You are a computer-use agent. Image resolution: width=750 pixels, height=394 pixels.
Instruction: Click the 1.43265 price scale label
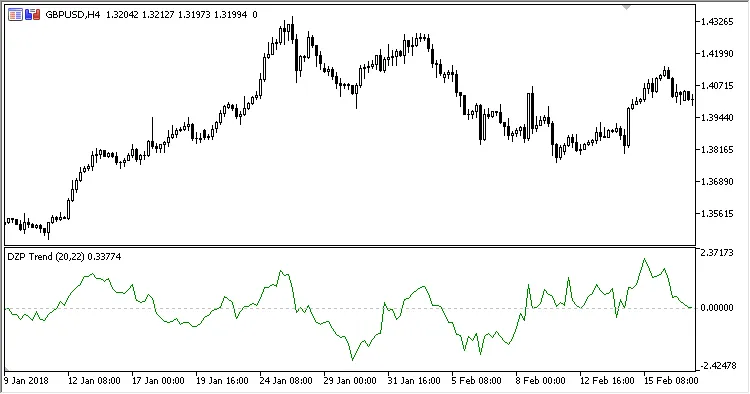pyautogui.click(x=717, y=22)
